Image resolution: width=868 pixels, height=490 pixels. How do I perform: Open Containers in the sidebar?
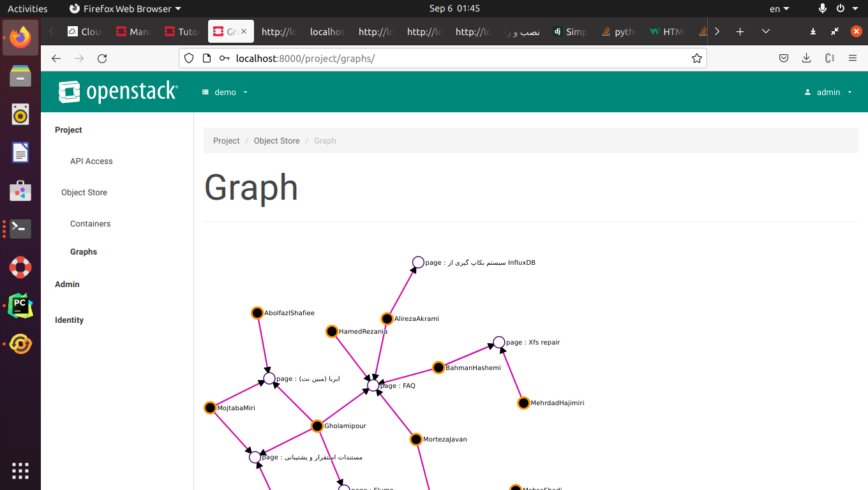tap(91, 223)
